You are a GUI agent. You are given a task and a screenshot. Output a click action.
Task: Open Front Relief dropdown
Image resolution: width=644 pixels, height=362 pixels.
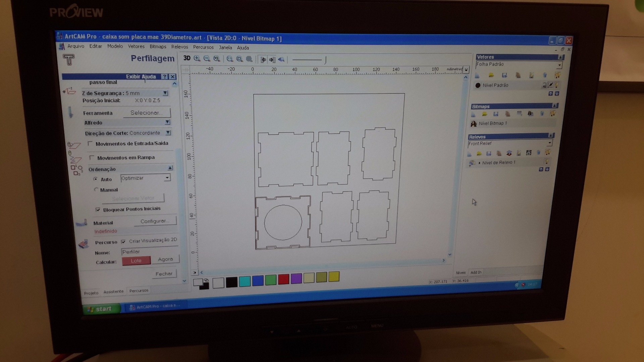[x=549, y=143]
